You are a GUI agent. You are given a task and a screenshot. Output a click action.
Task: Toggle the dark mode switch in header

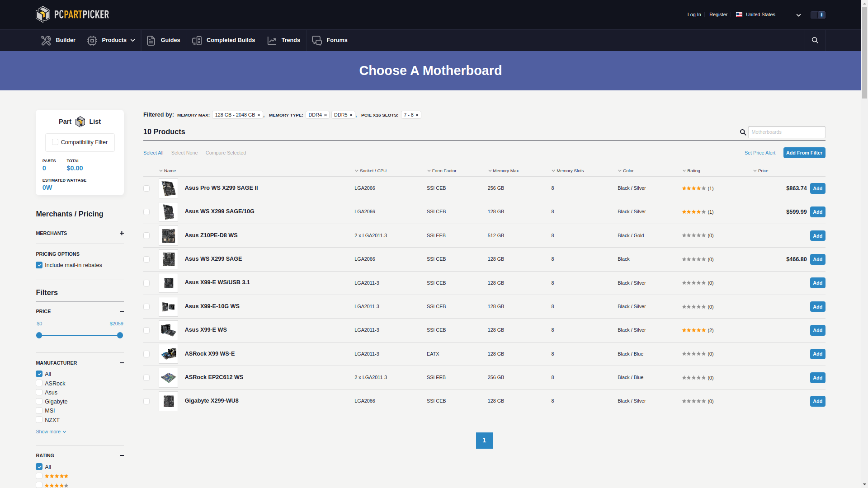pyautogui.click(x=817, y=15)
